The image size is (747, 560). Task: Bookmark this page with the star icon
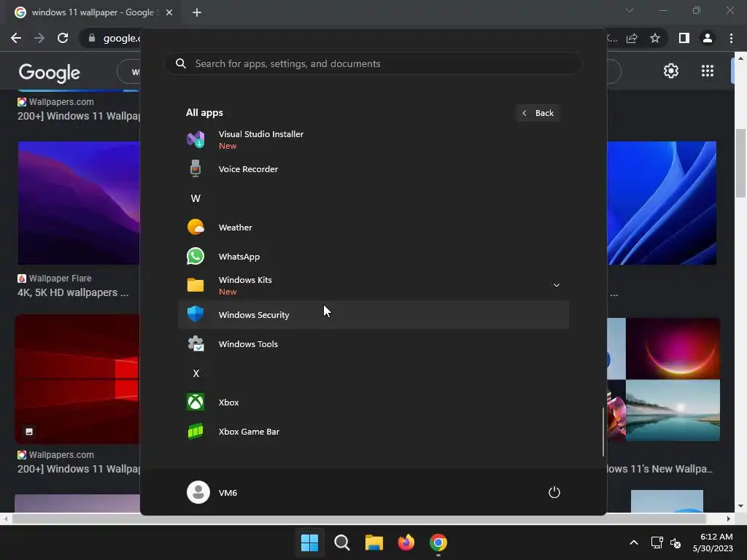(x=655, y=38)
